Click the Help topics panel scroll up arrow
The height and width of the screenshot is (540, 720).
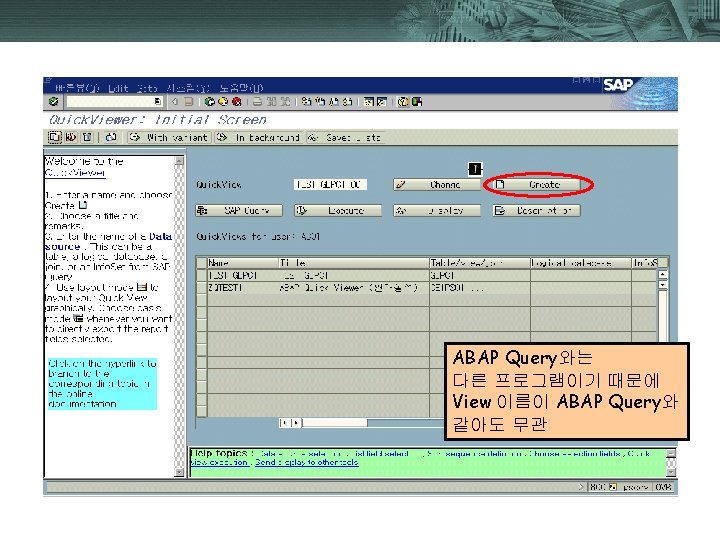click(671, 453)
